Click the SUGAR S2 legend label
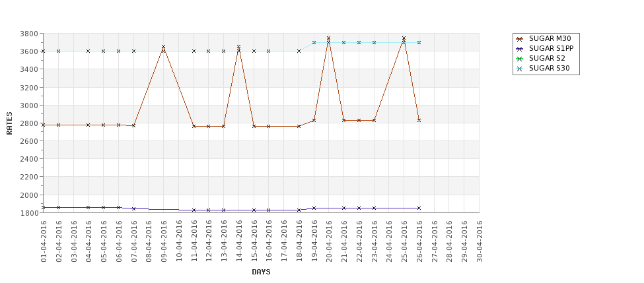This screenshot has height=283, width=644. [547, 58]
